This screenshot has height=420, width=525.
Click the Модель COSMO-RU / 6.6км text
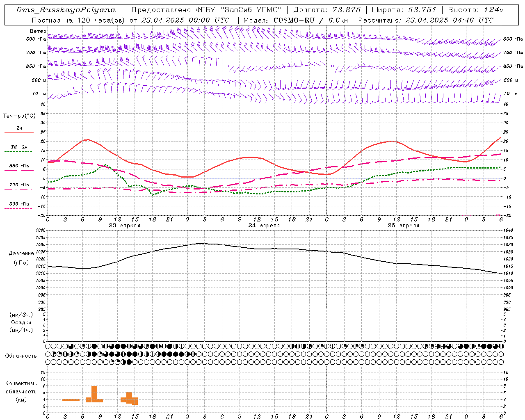click(296, 20)
